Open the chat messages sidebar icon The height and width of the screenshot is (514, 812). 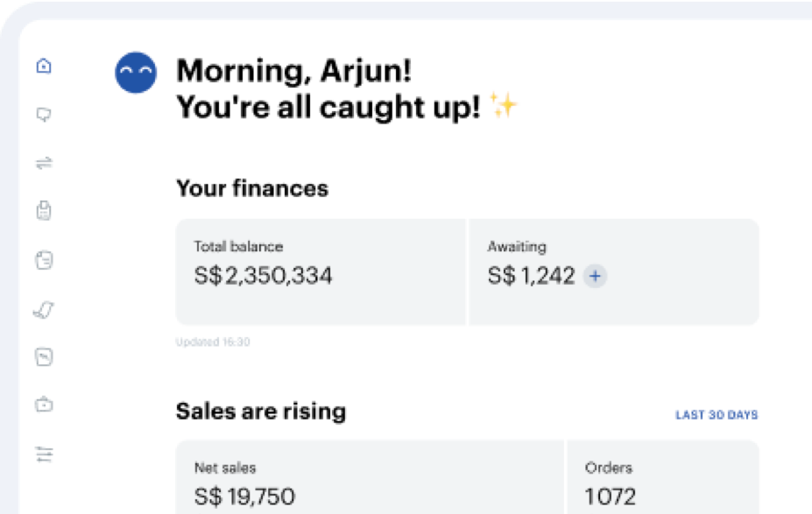[x=44, y=115]
